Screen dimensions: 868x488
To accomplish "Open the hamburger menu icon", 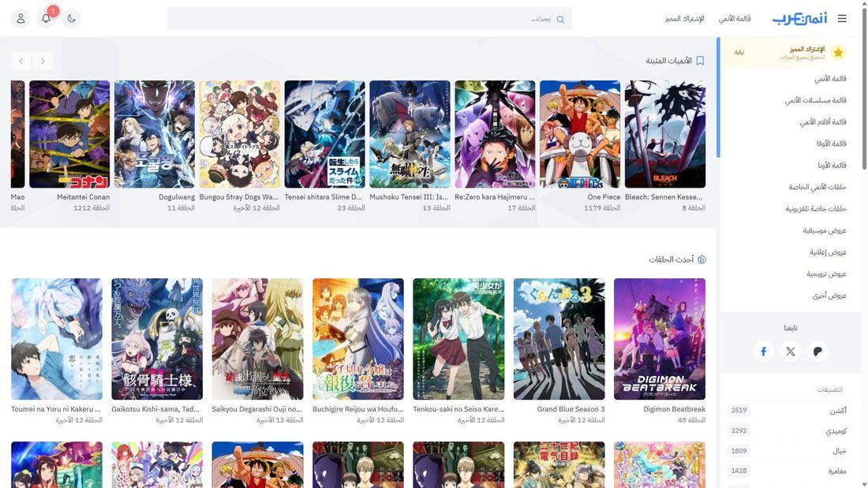I will [842, 18].
